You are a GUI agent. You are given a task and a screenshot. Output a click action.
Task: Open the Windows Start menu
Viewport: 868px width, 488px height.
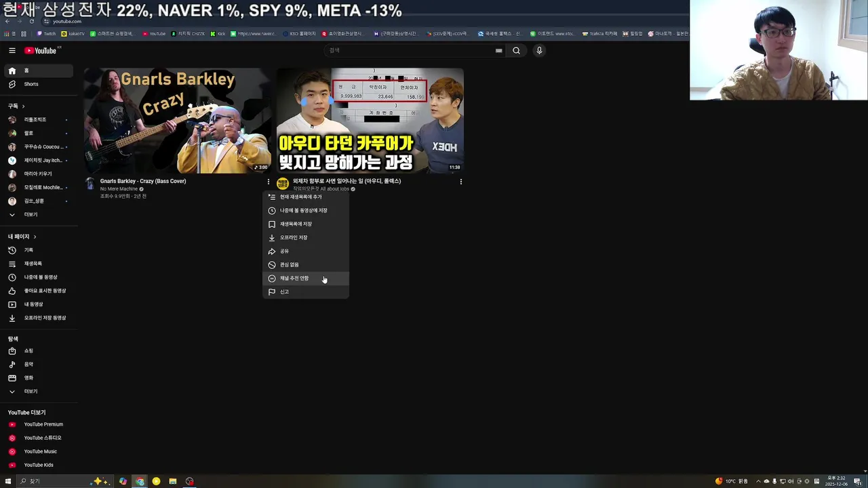tap(8, 481)
